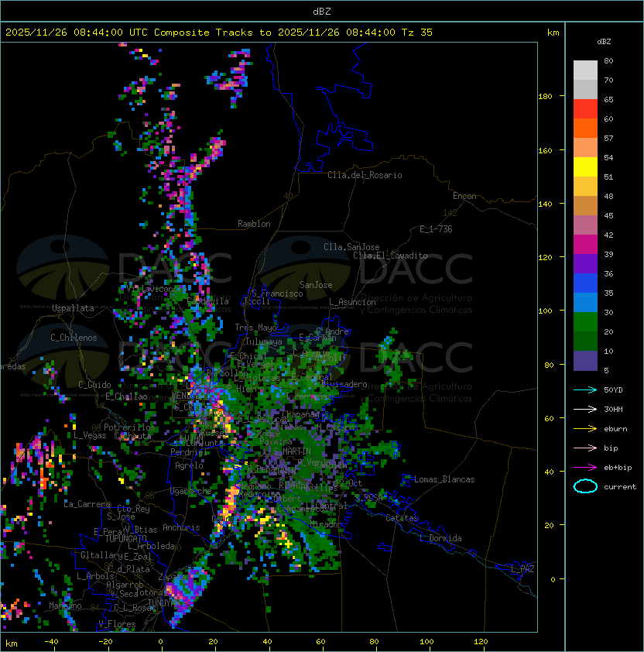Click the 'Potrerillos' label

pos(129,427)
